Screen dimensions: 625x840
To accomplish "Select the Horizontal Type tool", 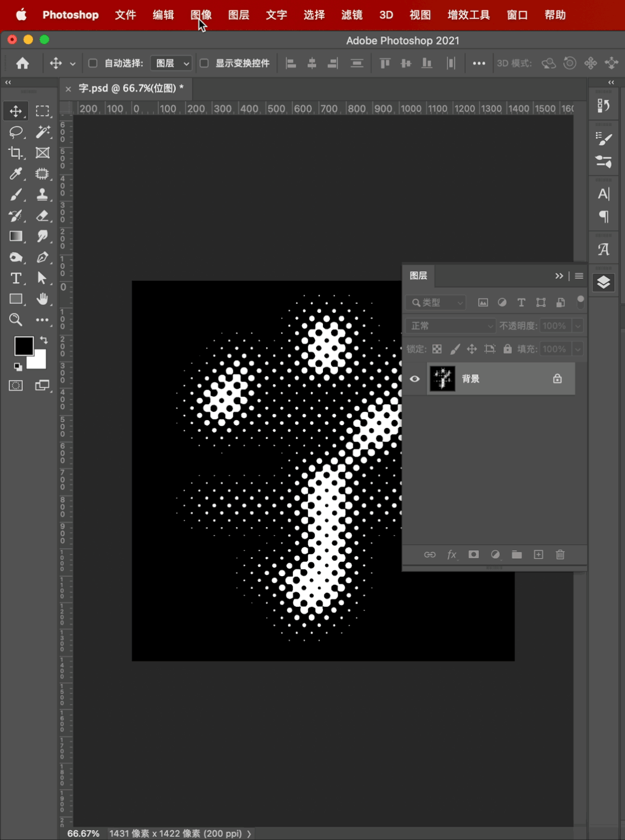I will pos(16,278).
